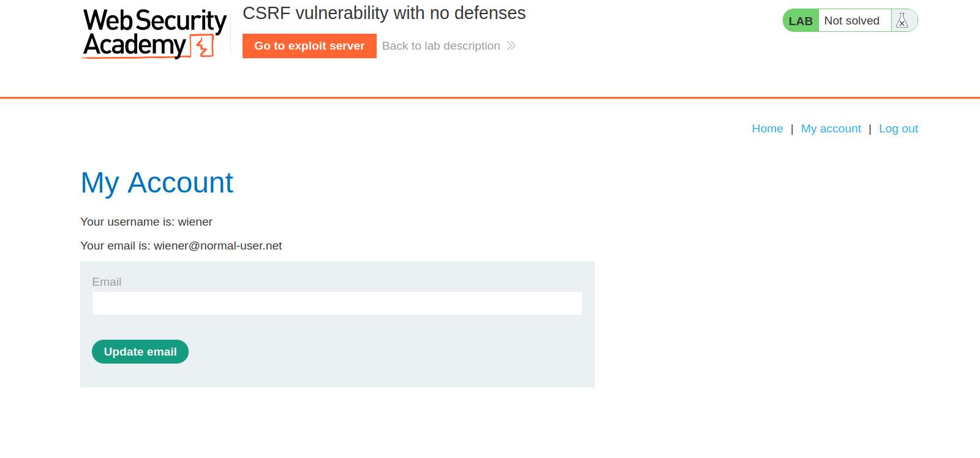Open the Home navigation link
980x458 pixels.
coord(767,129)
